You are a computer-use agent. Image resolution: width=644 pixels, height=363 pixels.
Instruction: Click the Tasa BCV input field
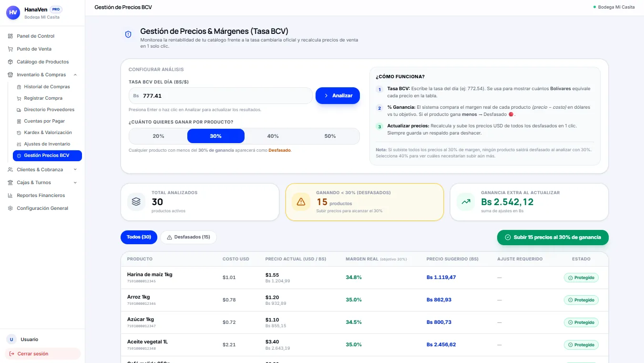pos(221,96)
